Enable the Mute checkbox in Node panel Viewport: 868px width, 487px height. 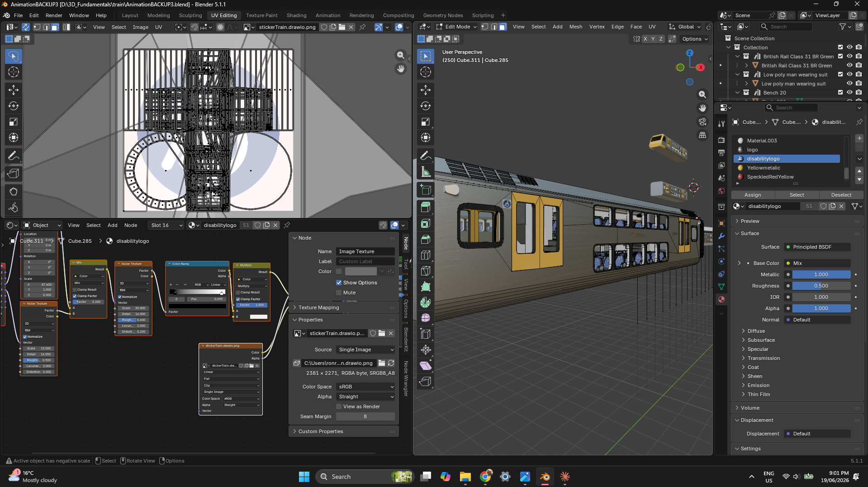coord(339,293)
